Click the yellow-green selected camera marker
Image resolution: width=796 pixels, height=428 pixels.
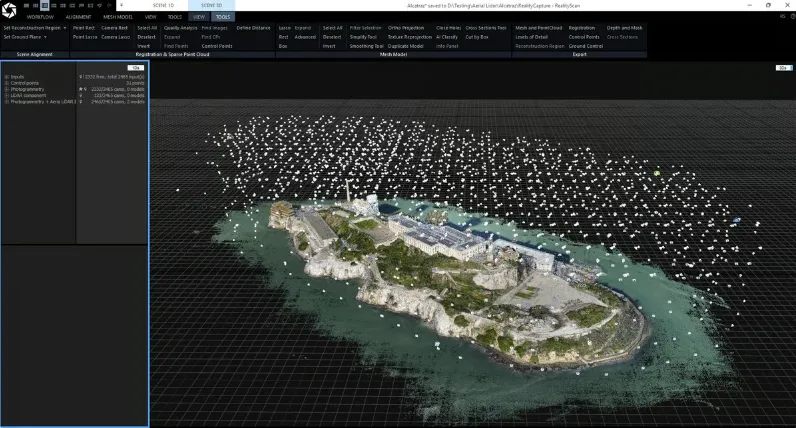tap(657, 173)
